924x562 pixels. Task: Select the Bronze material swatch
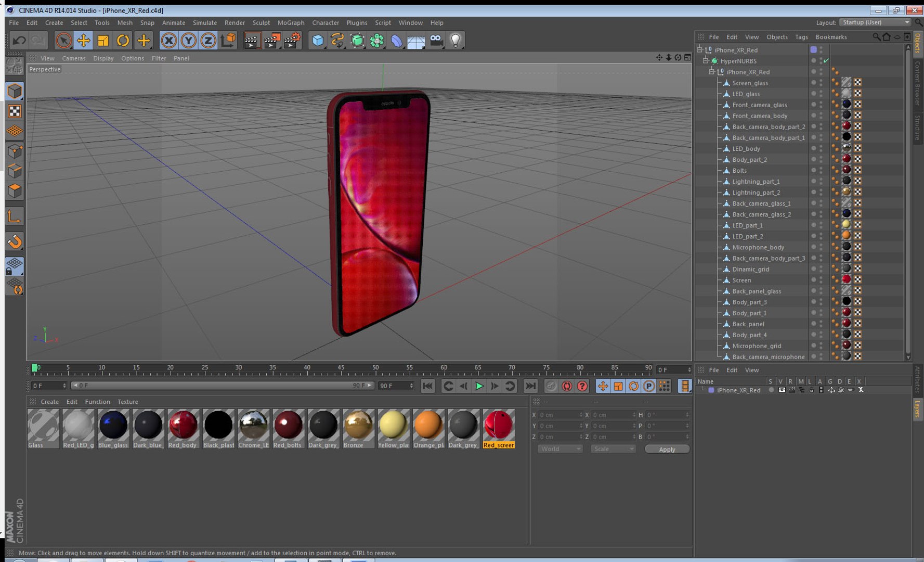[x=358, y=429]
